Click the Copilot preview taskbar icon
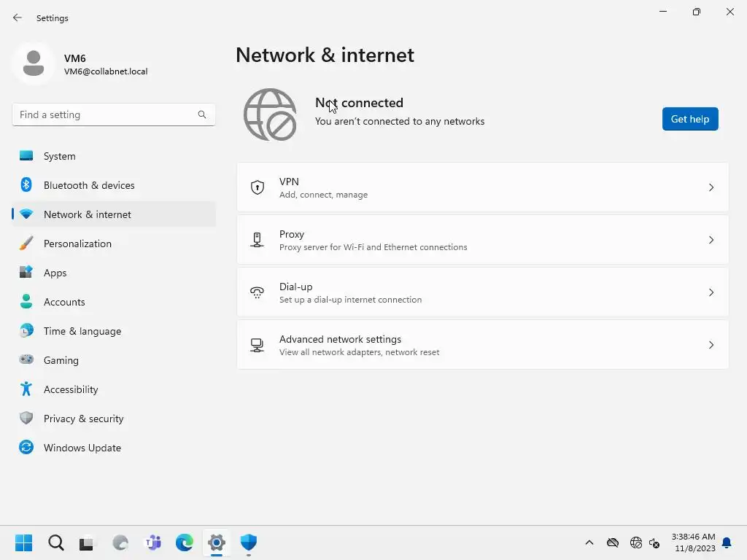The width and height of the screenshot is (747, 560). click(x=120, y=542)
